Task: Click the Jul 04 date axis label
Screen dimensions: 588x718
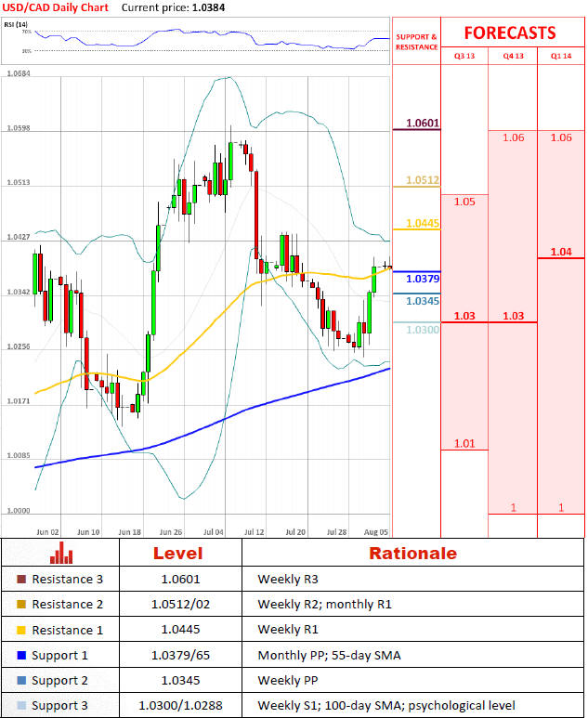Action: [x=214, y=532]
